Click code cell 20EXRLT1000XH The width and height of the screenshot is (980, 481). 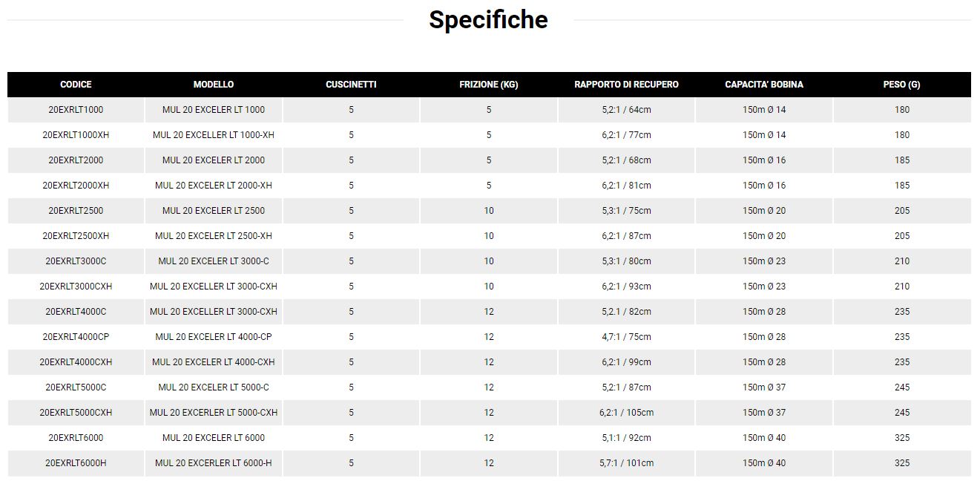[x=76, y=135]
